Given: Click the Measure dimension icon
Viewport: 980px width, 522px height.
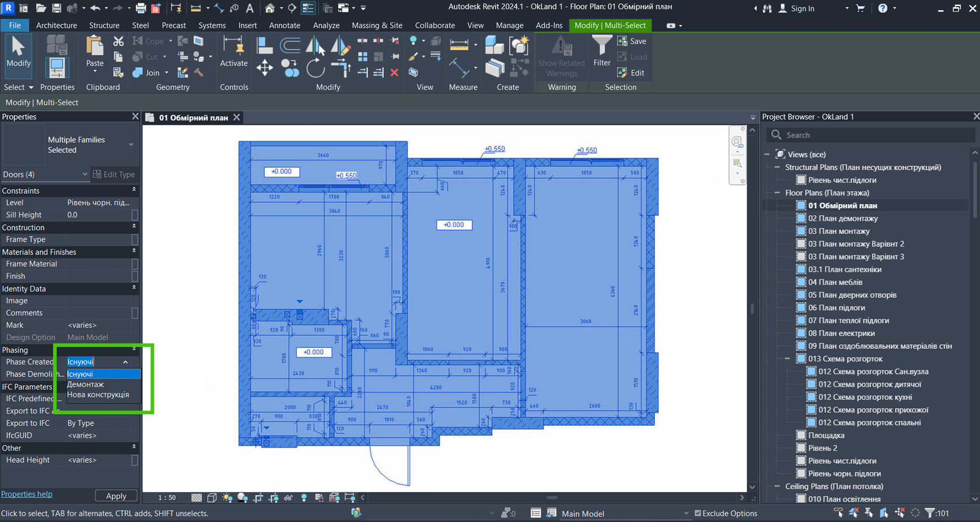Looking at the screenshot, I should (459, 45).
